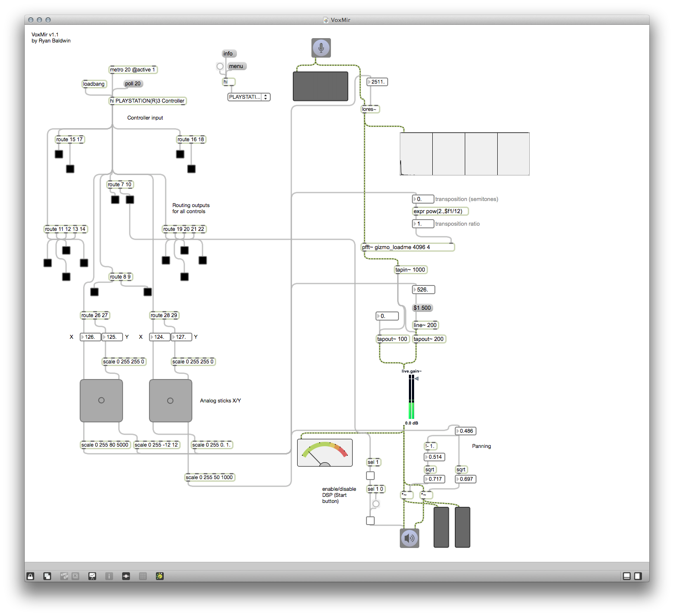This screenshot has width=674, height=616.
Task: Click the spectrum display with four panels
Action: (x=465, y=154)
